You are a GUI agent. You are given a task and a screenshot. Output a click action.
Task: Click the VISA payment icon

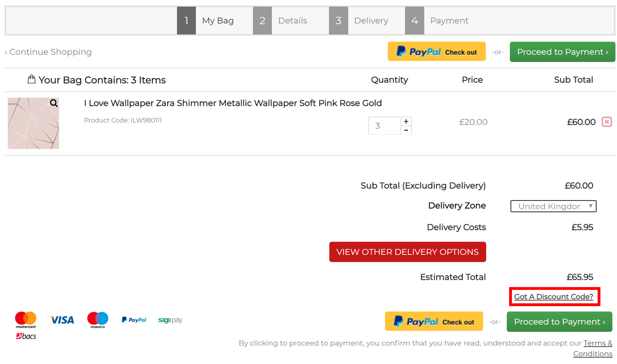pyautogui.click(x=62, y=320)
